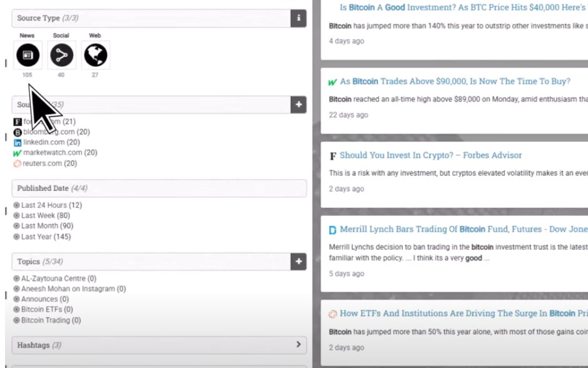Click Forbes icon beside Crypto article
Image resolution: width=588 pixels, height=368 pixels.
pos(333,156)
